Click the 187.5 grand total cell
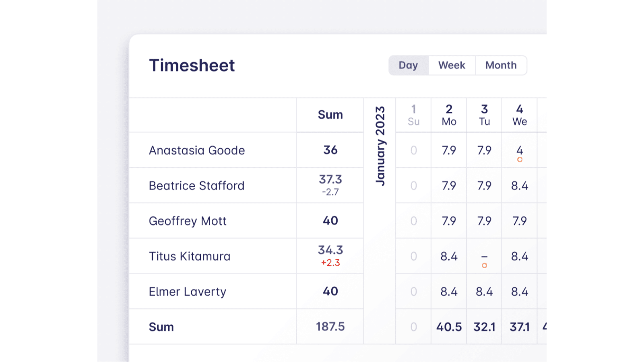Viewport: 644px width, 362px height. click(x=330, y=327)
